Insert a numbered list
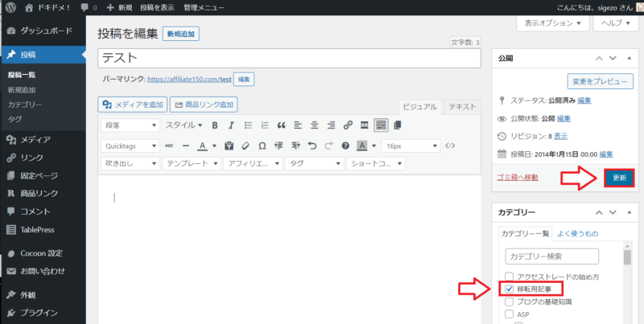Screen dimensions: 644x324 pos(265,125)
